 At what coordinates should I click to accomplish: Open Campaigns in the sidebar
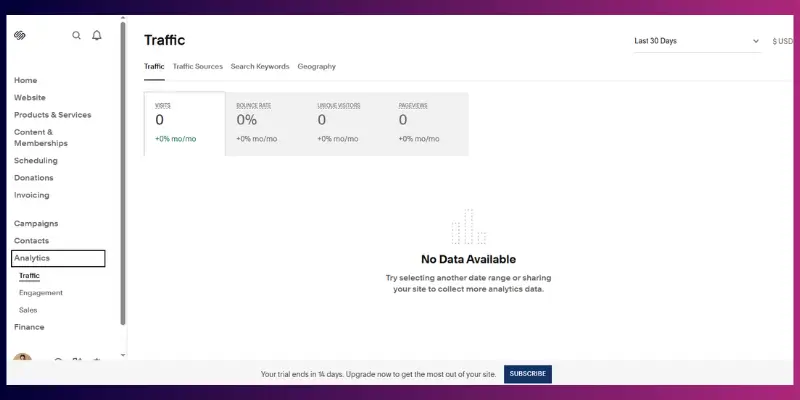click(x=36, y=223)
